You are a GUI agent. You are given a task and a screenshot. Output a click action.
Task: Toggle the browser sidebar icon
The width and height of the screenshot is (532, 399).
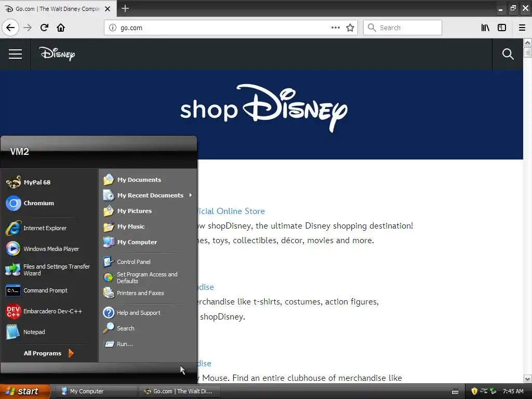click(x=502, y=28)
